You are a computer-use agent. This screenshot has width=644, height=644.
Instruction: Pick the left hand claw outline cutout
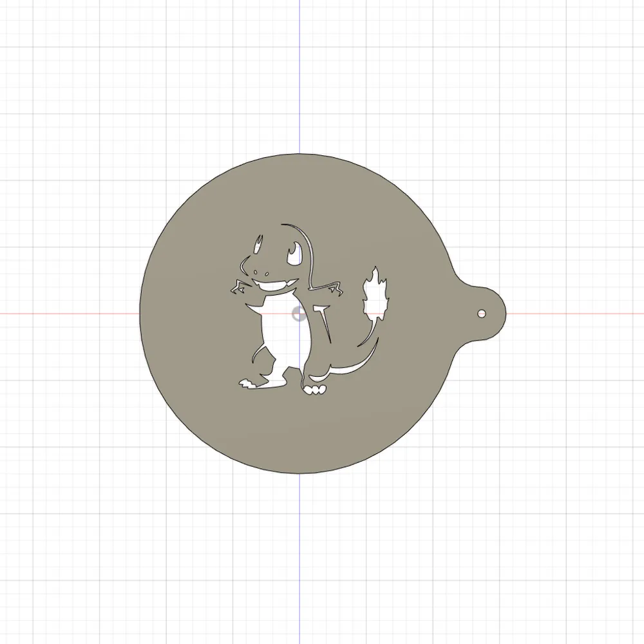click(x=241, y=287)
